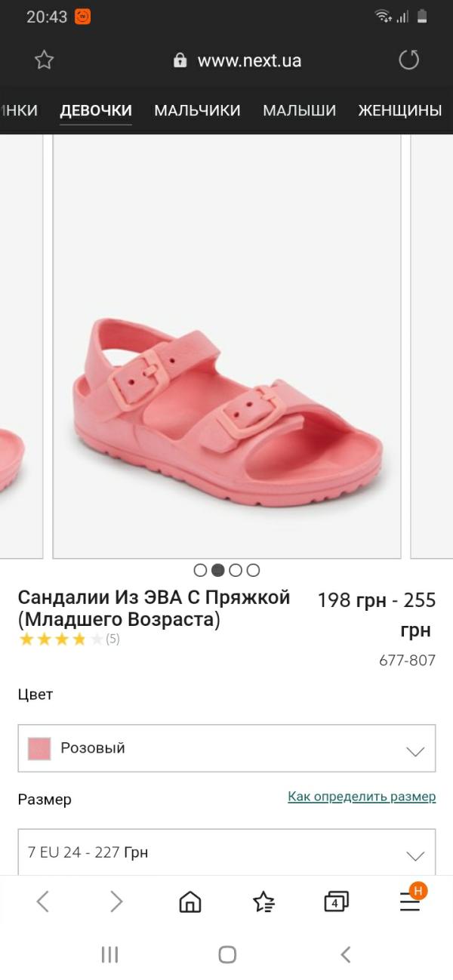Open the browser home page icon
Screen dimensions: 453x980
(x=190, y=901)
